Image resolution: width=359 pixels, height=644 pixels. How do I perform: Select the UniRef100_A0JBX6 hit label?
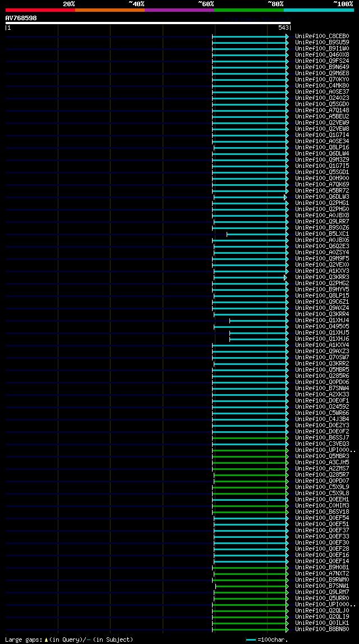(322, 240)
